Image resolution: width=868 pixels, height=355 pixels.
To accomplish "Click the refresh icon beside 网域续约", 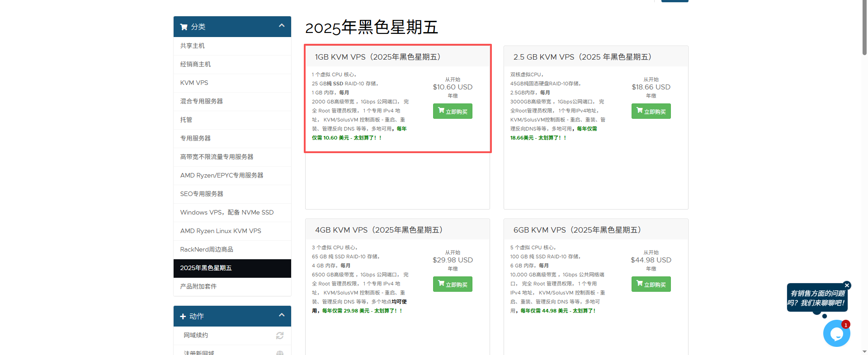I will (x=280, y=336).
